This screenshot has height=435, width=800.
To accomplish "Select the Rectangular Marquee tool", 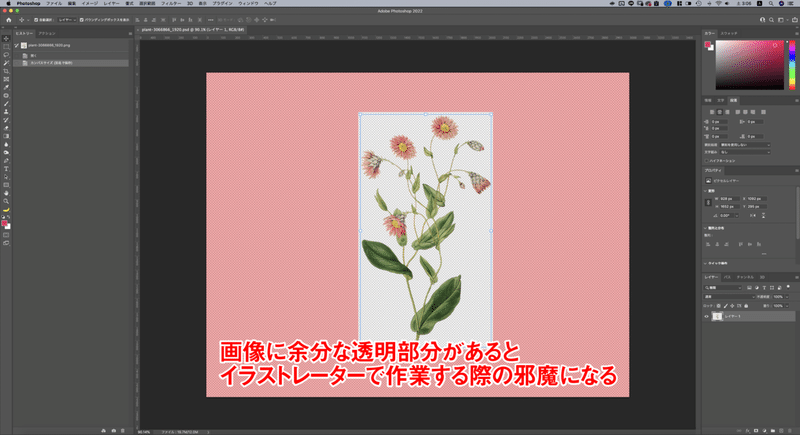I will [x=6, y=47].
